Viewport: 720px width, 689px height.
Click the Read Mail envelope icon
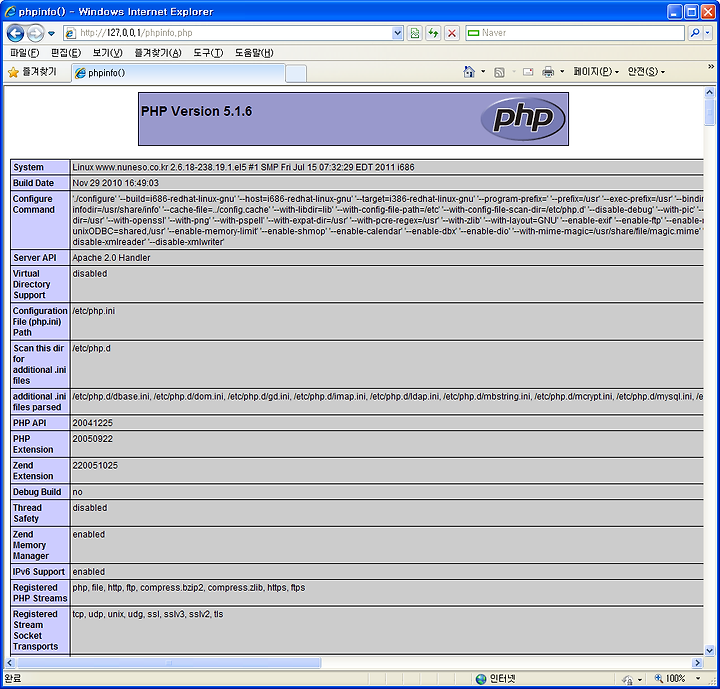pyautogui.click(x=528, y=72)
